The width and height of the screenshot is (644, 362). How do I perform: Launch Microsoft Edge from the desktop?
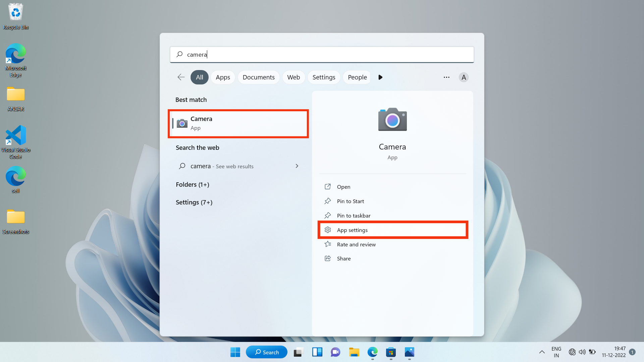[x=15, y=55]
